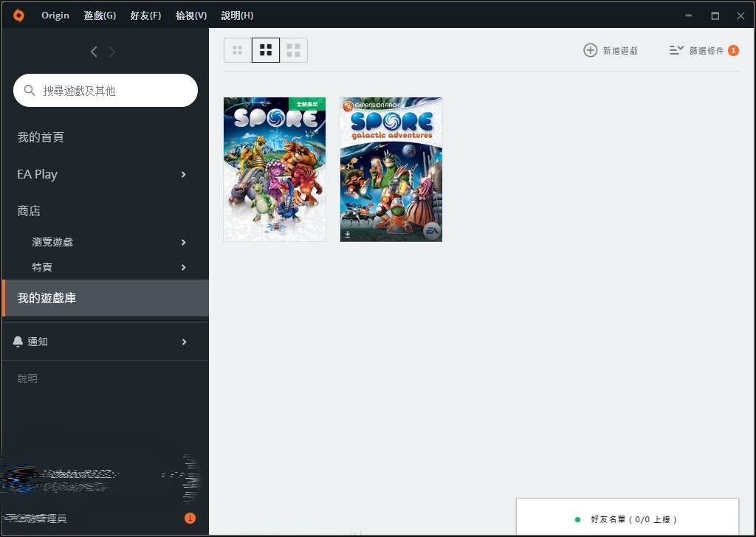Click the 全新推出 banner on Spore

tap(307, 103)
